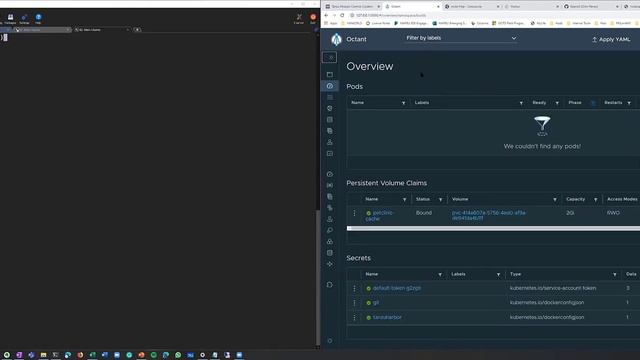This screenshot has height=360, width=640.
Task: Collapse the Octant navigation sidebar toggle
Action: click(329, 58)
